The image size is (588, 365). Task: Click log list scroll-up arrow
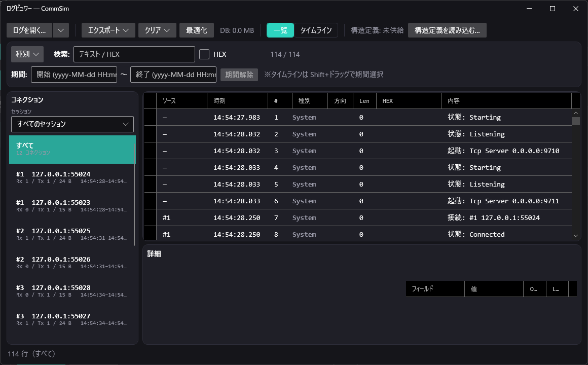coord(576,113)
